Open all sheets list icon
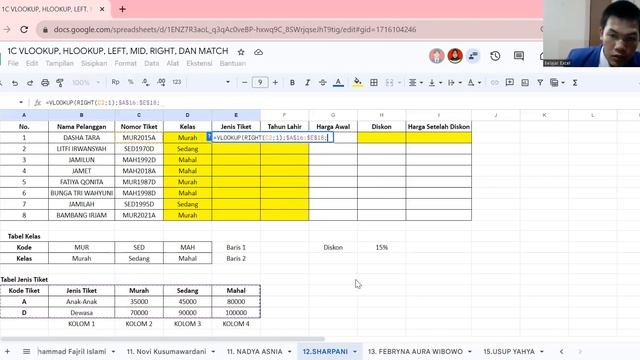640x360 pixels. coord(27,351)
